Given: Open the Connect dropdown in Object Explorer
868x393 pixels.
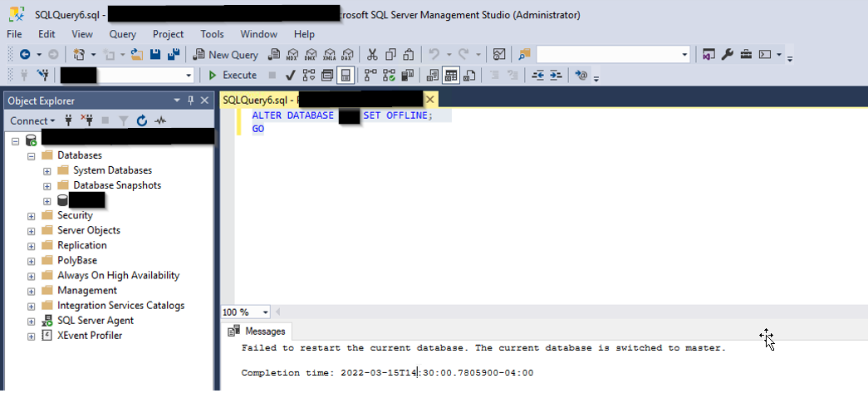Looking at the screenshot, I should pos(32,120).
